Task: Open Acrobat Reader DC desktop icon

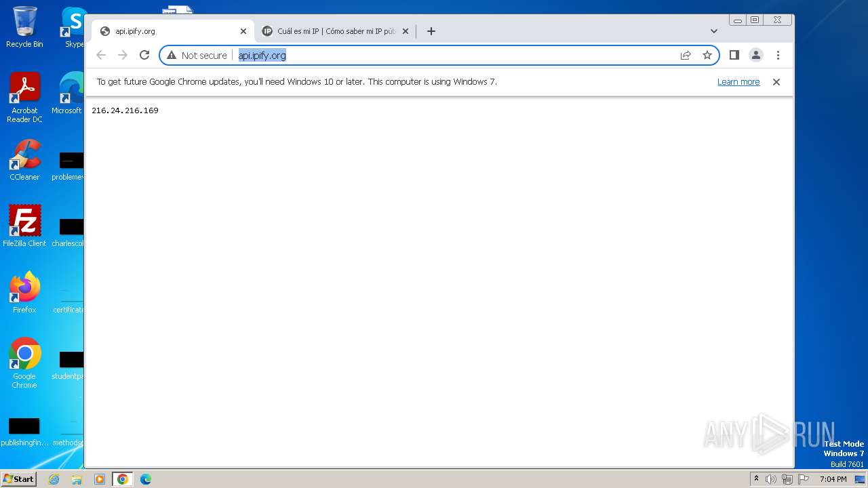Action: tap(24, 98)
